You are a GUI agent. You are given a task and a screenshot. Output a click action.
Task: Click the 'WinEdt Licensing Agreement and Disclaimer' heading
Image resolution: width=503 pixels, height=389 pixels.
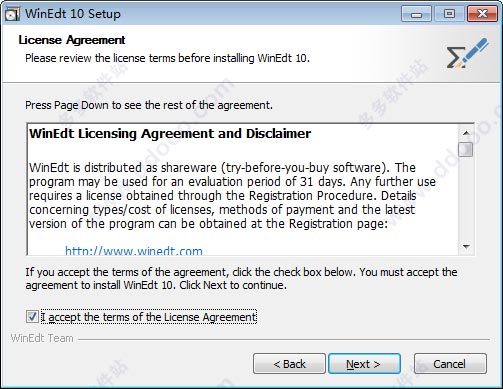click(170, 133)
